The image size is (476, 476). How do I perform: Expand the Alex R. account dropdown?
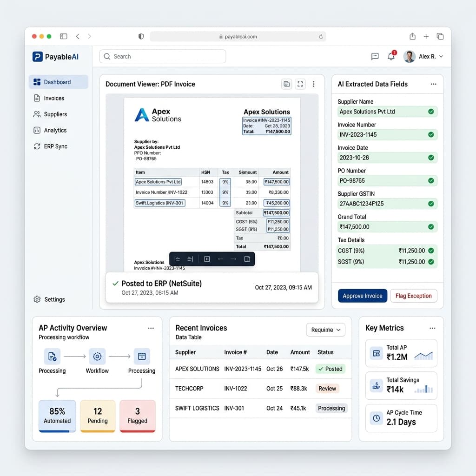click(441, 56)
